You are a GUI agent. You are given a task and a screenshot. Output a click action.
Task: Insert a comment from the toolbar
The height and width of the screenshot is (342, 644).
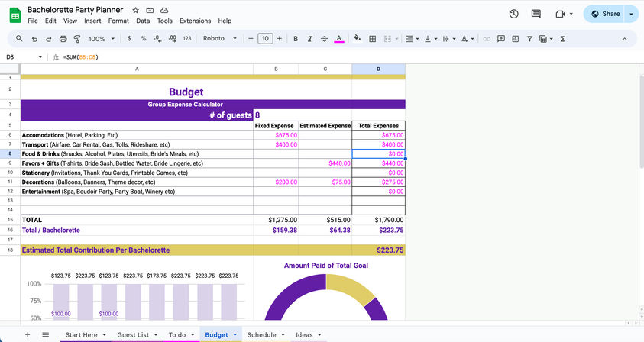click(x=501, y=39)
